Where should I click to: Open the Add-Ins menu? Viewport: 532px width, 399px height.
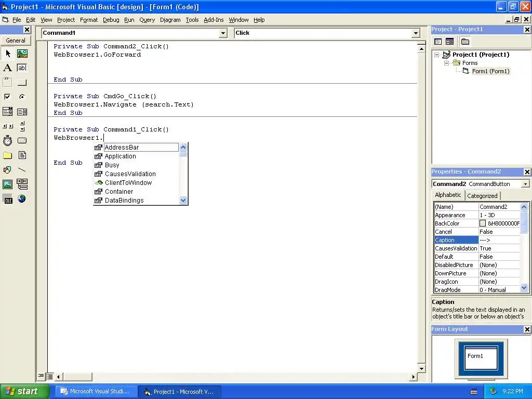point(214,20)
